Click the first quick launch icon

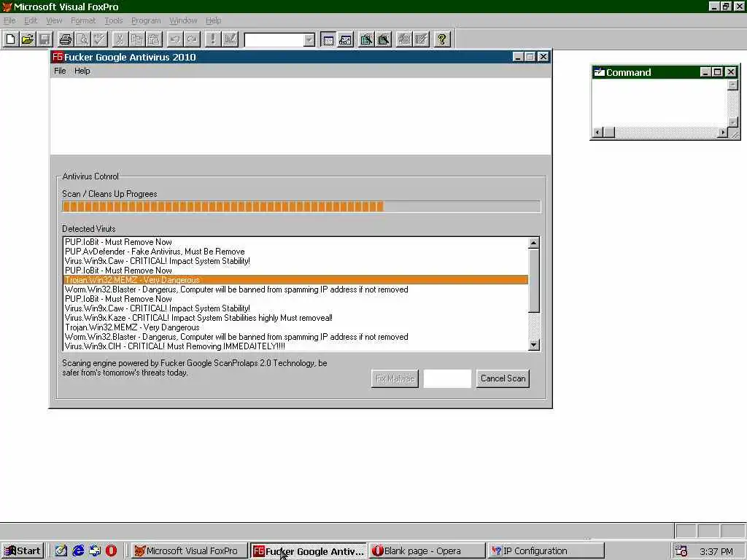point(61,551)
